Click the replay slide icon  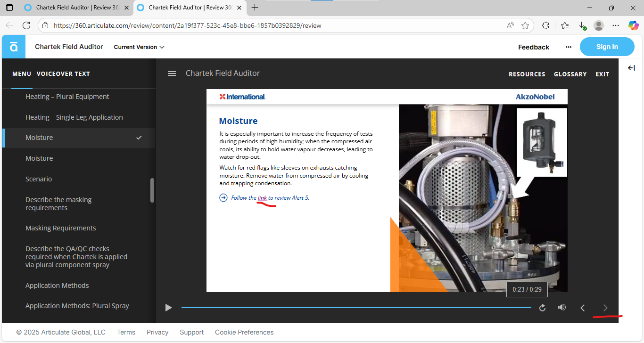pos(542,308)
